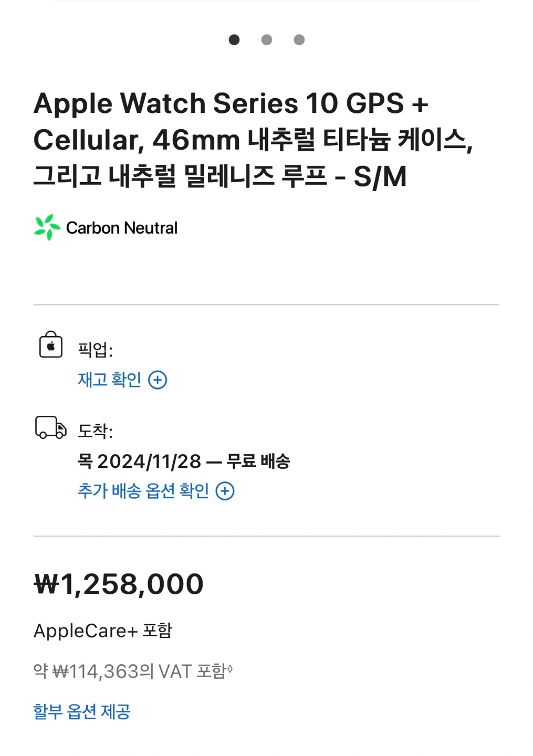The image size is (533, 756).
Task: Click the AppleCare+ 포함 text
Action: coord(103,631)
